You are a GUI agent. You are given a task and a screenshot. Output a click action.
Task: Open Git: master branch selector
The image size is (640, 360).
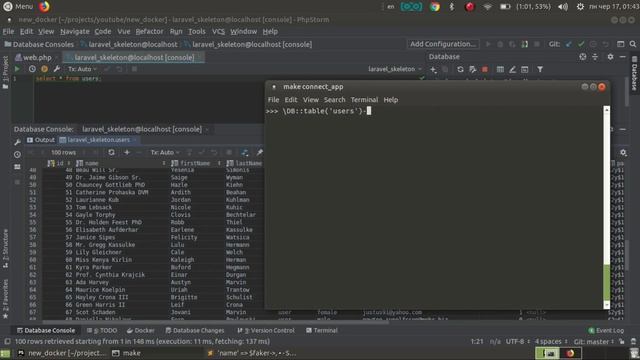[x=594, y=341]
